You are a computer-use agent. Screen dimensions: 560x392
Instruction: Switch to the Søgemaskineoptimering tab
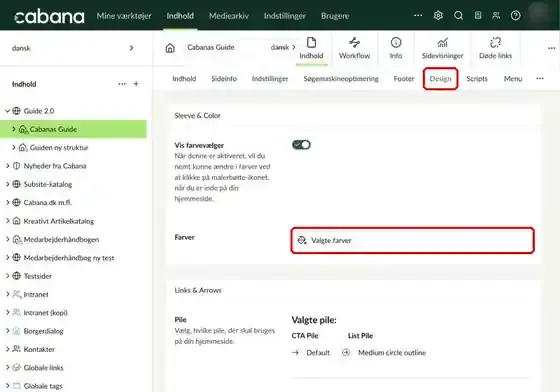click(341, 79)
